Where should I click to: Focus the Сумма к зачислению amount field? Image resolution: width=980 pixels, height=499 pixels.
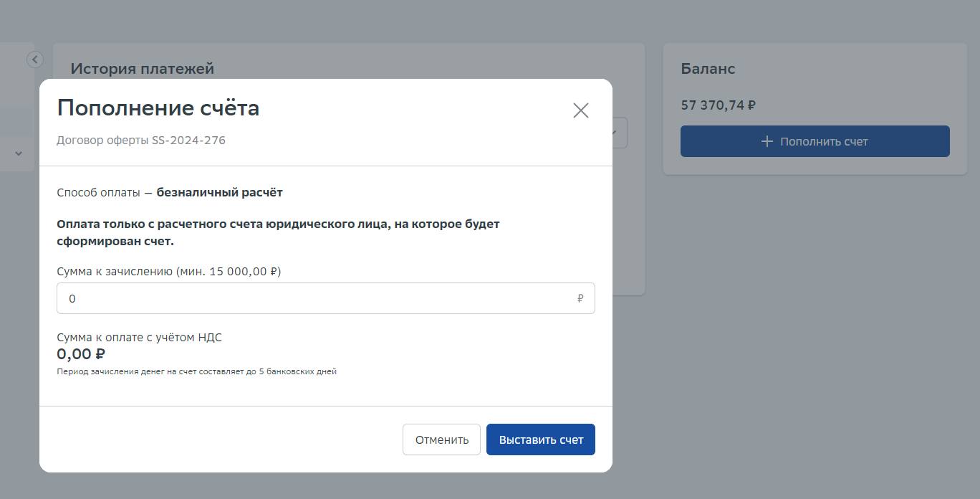pos(326,298)
